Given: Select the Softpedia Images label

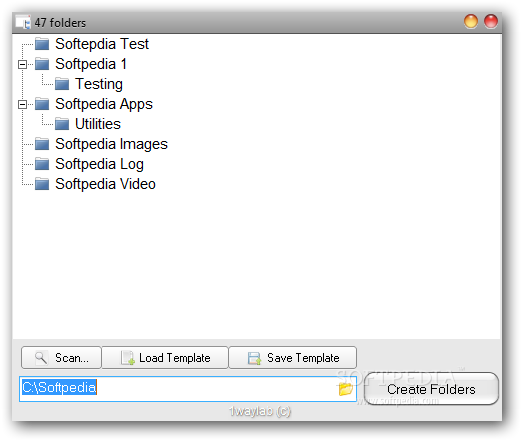Looking at the screenshot, I should click(111, 144).
